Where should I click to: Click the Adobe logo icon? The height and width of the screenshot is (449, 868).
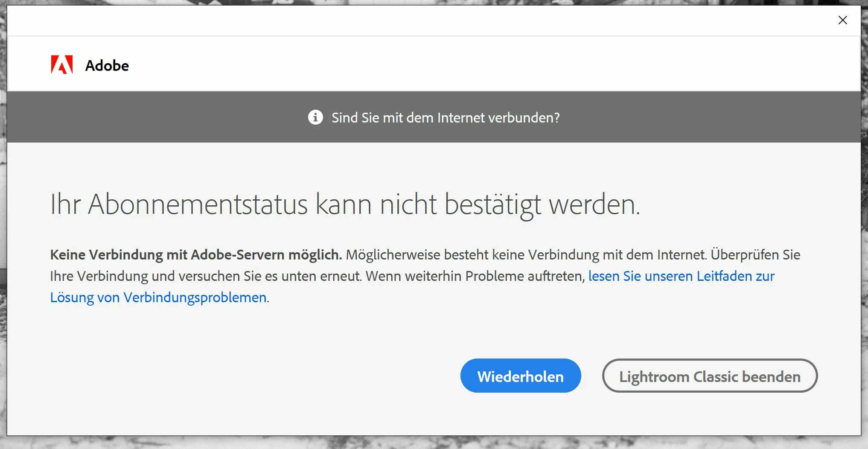(62, 65)
